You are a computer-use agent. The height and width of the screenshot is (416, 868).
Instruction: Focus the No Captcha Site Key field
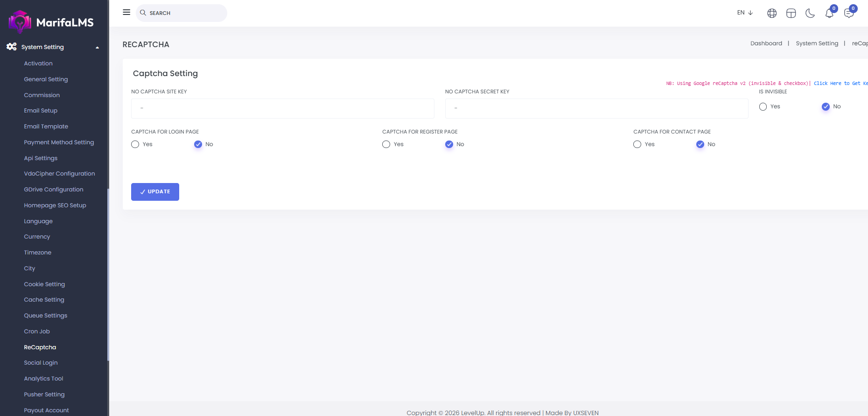[282, 108]
